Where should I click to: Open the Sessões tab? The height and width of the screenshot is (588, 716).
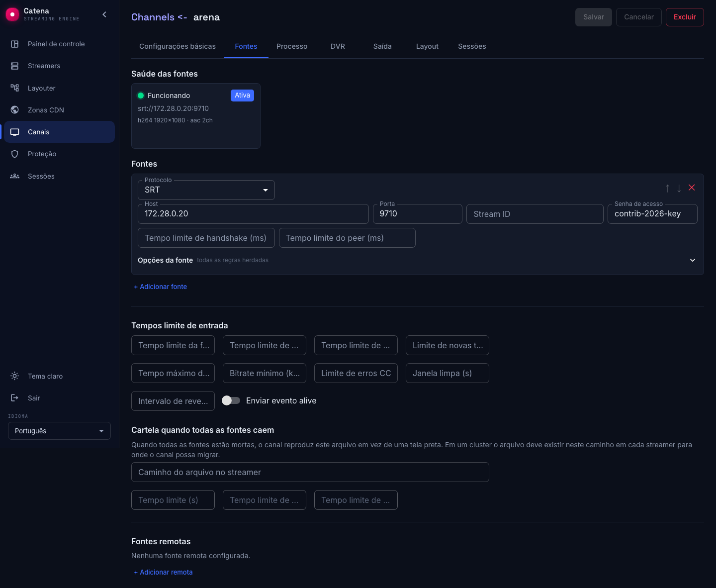pyautogui.click(x=472, y=46)
